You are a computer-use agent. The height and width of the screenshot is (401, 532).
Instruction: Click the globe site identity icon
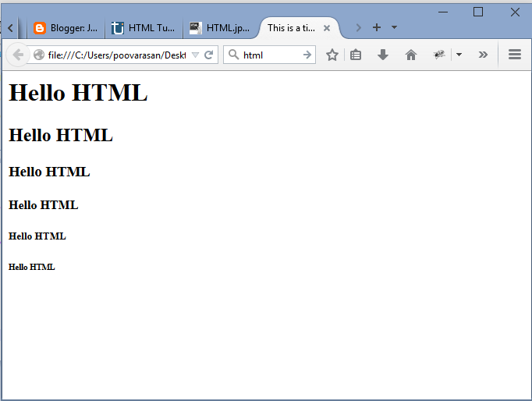coord(39,55)
